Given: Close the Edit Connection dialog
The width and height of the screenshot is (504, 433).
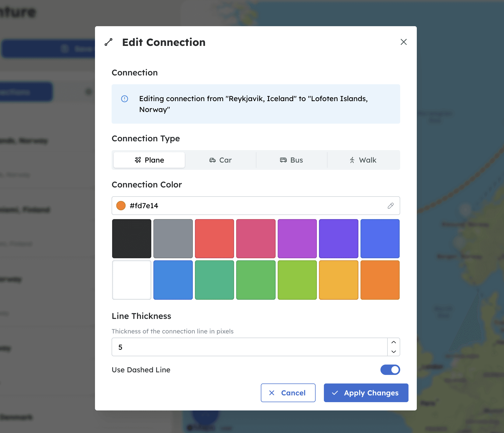Looking at the screenshot, I should (x=404, y=42).
